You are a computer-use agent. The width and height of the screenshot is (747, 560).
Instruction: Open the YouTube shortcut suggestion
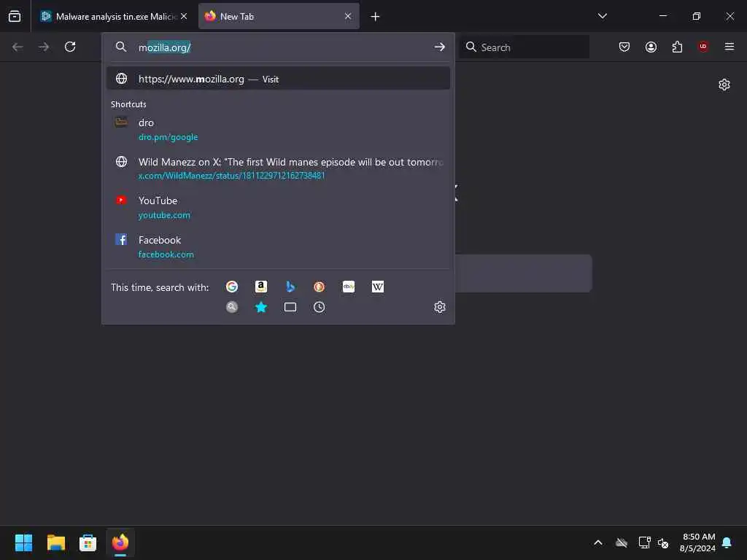[278, 208]
